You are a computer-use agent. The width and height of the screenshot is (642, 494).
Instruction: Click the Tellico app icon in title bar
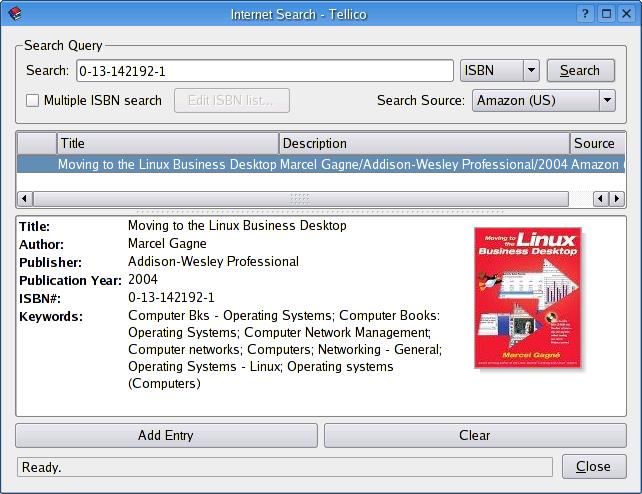(14, 14)
